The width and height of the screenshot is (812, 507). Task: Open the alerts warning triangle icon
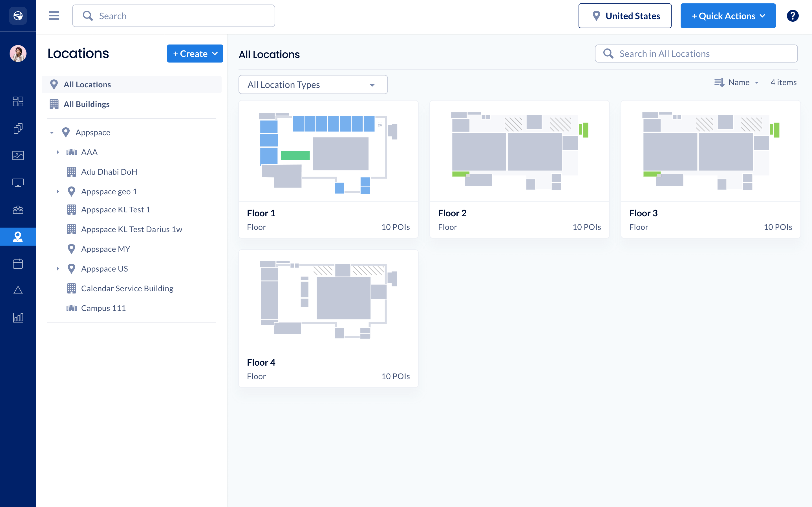coord(18,290)
